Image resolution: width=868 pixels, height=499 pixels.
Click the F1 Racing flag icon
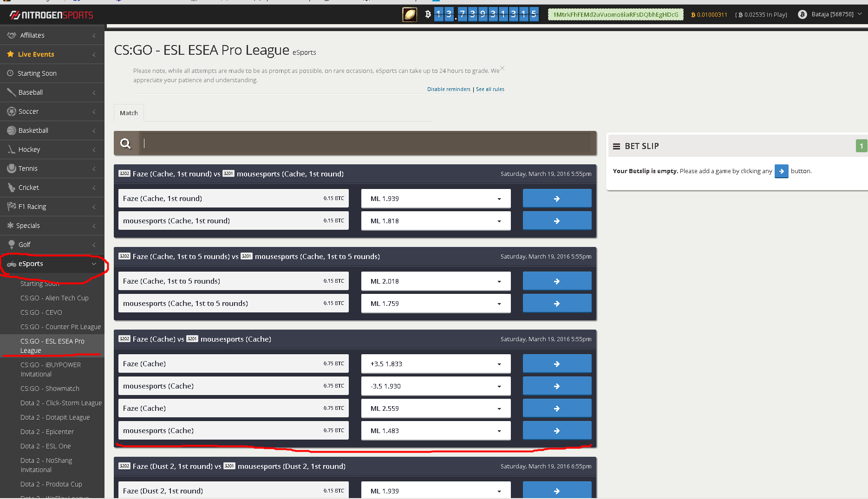[x=12, y=207]
